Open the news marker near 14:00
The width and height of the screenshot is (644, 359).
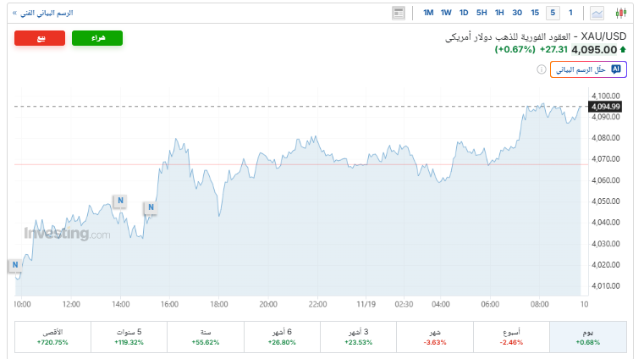tap(120, 201)
